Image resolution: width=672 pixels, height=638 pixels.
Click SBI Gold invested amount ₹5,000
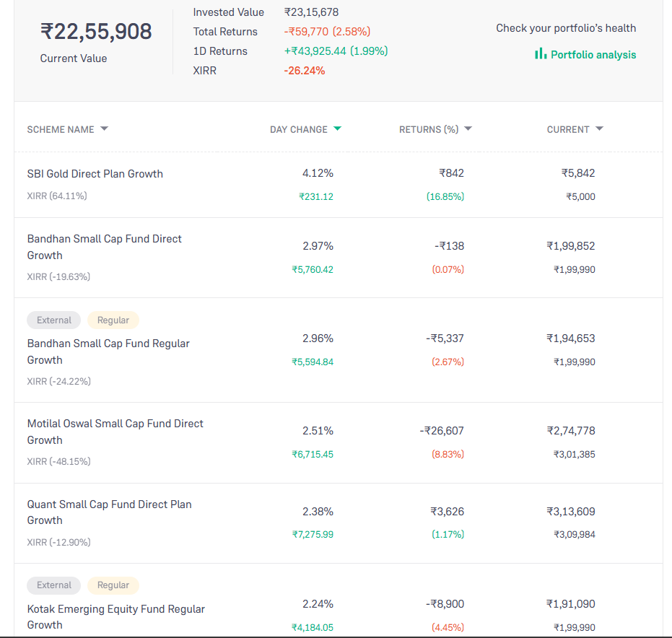581,197
